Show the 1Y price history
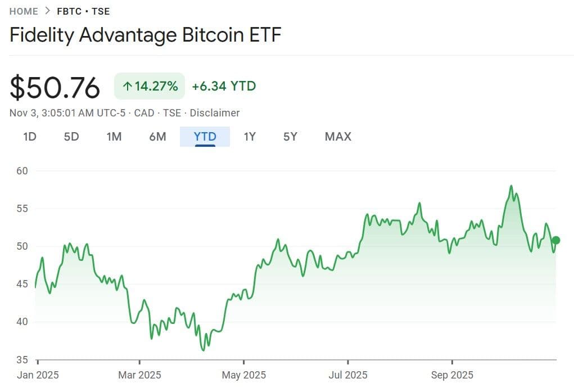The image size is (574, 392). [x=250, y=137]
